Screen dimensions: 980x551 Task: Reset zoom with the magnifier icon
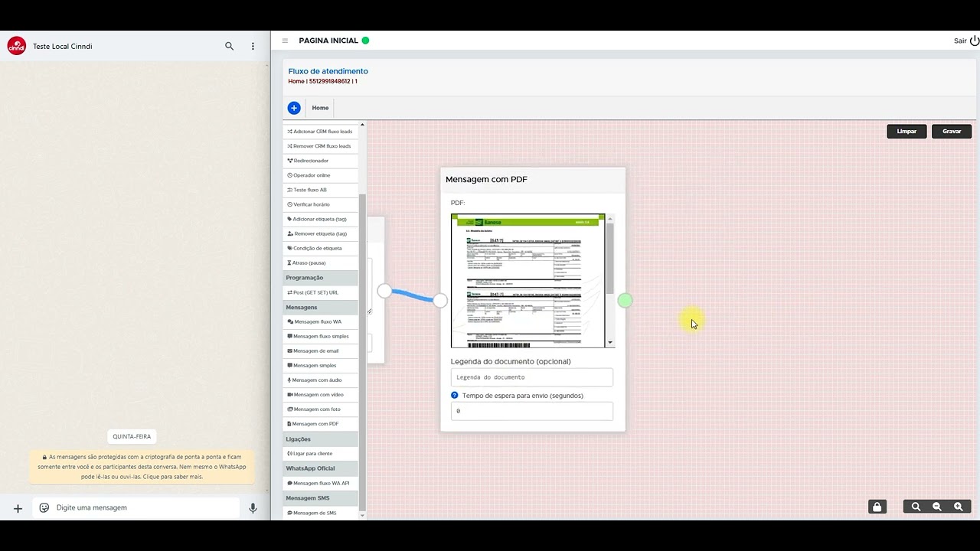(916, 507)
